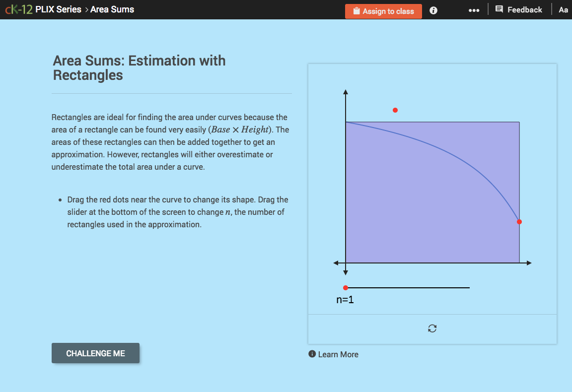Open the Learn More link

(x=339, y=354)
